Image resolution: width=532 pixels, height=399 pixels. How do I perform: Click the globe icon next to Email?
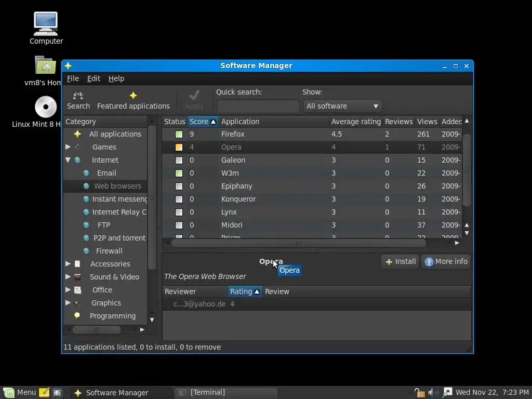(x=86, y=173)
